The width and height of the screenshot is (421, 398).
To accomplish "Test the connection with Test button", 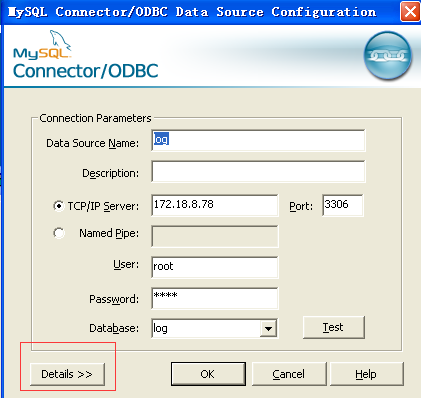I will click(334, 327).
